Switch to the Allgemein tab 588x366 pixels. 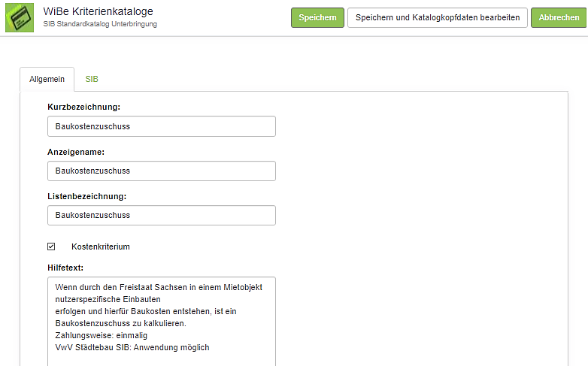[x=47, y=79]
